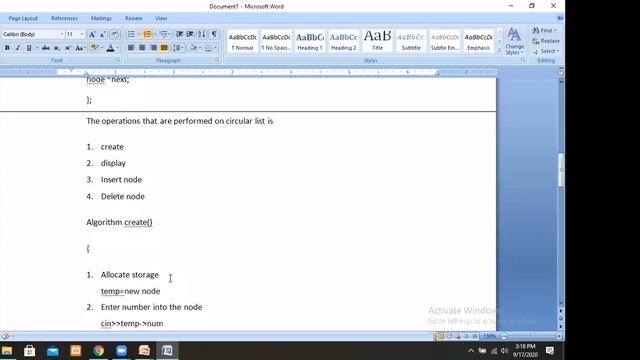Image resolution: width=640 pixels, height=360 pixels.
Task: Open Mail app from taskbar
Action: (53, 351)
